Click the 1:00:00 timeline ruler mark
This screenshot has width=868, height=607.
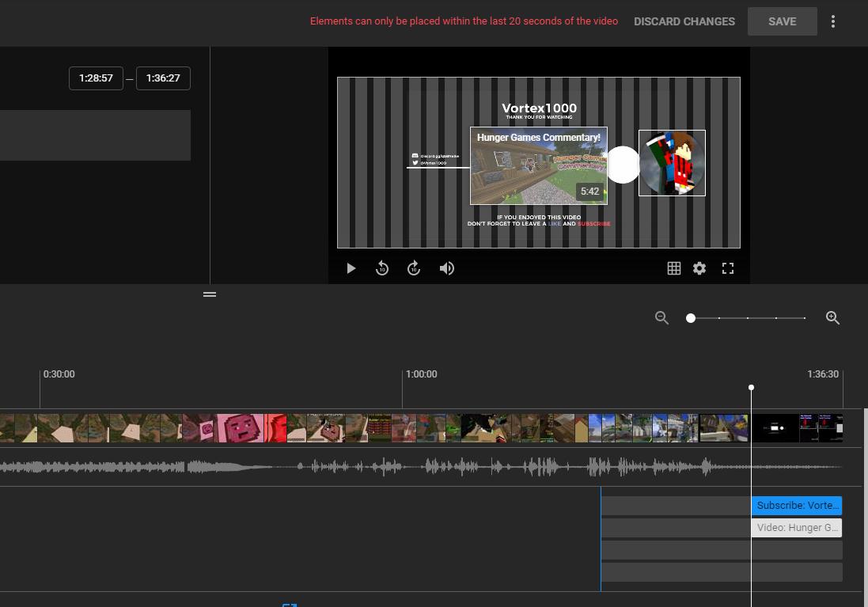pos(421,374)
